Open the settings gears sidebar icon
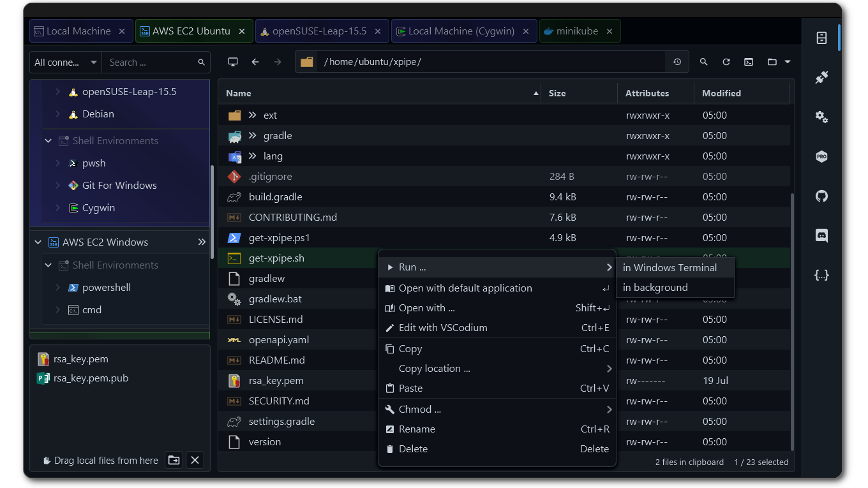 821,117
